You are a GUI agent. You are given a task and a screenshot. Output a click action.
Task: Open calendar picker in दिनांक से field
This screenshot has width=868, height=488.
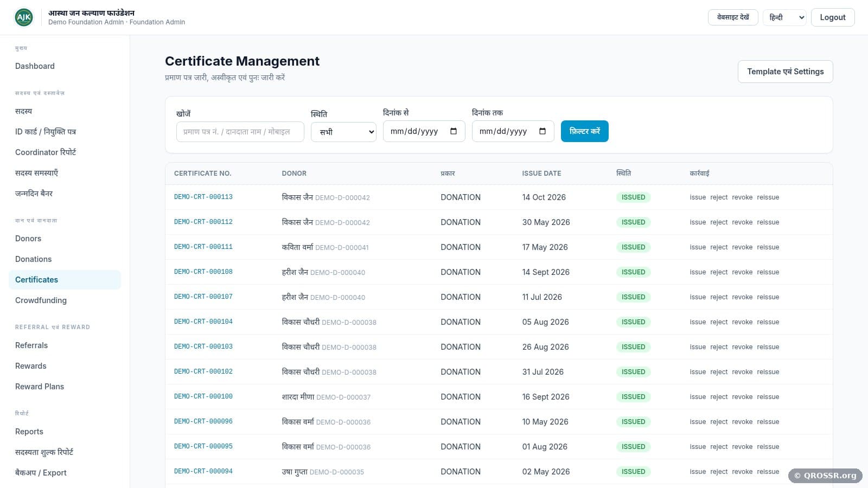(x=454, y=131)
